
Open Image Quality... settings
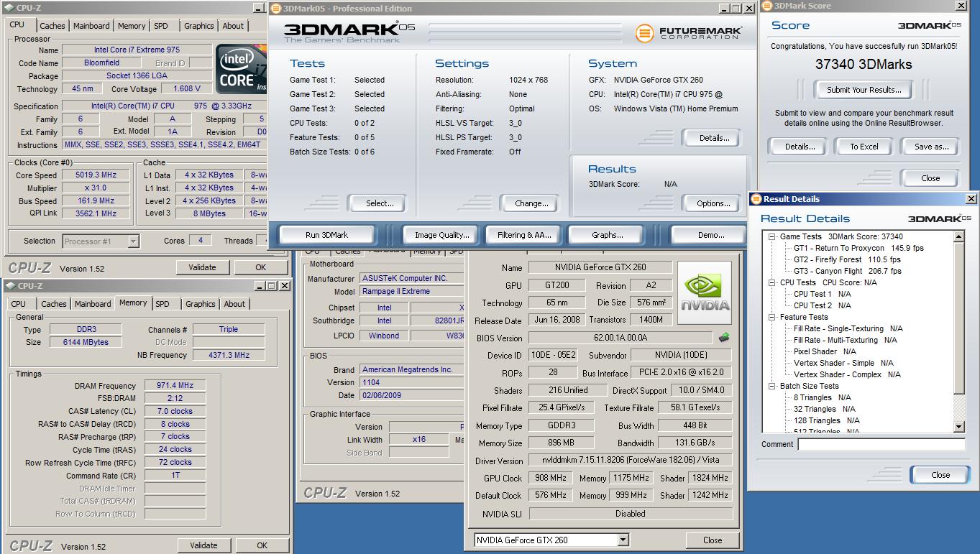441,235
